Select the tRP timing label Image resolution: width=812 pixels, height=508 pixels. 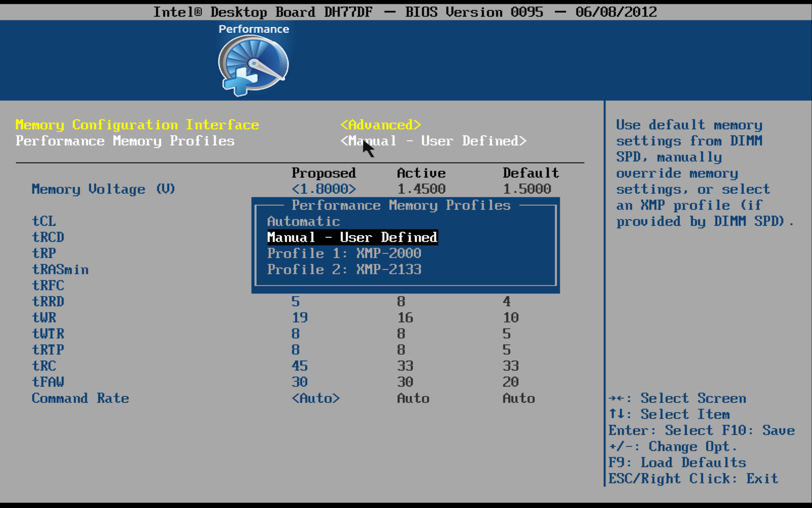(x=44, y=253)
